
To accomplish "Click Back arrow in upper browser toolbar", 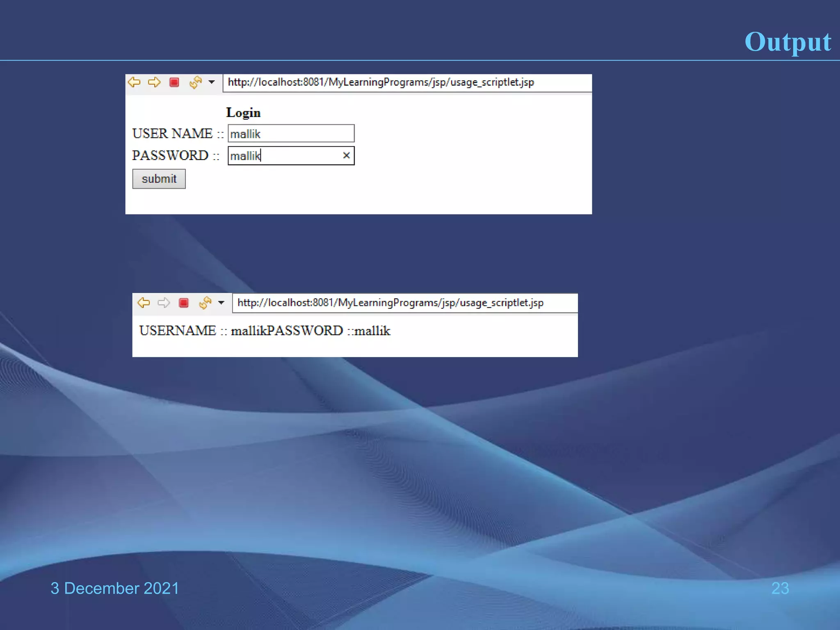I will [x=134, y=82].
